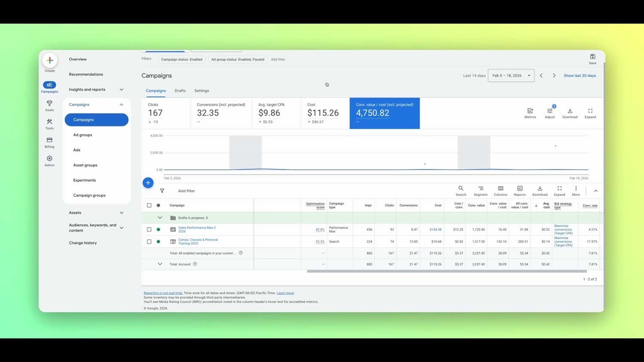Expand Insights and reports section

tap(121, 89)
